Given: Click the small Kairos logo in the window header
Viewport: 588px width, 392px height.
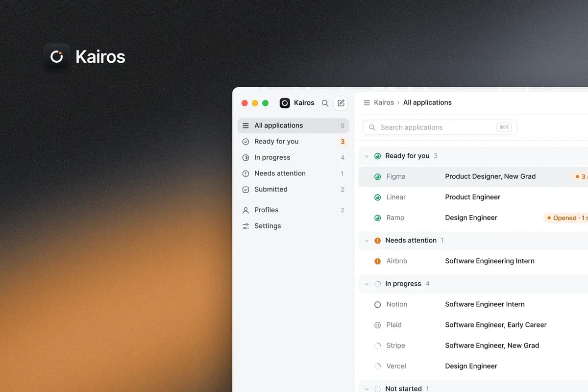Looking at the screenshot, I should 285,103.
